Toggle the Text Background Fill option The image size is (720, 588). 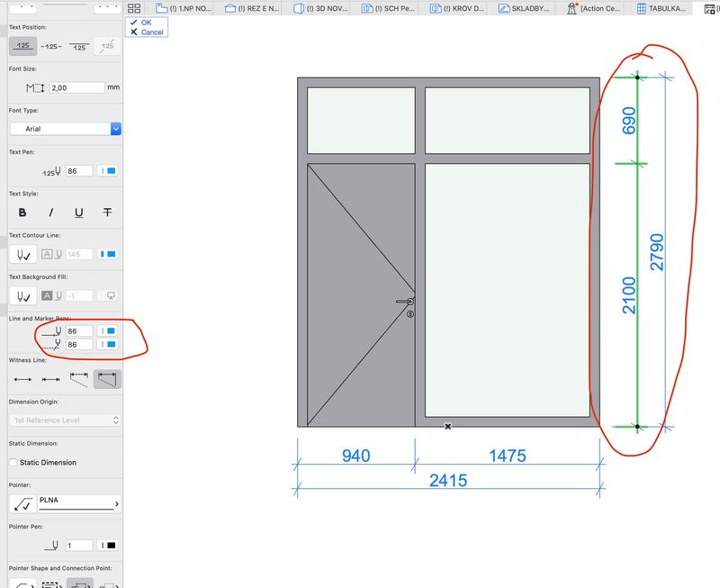23,296
